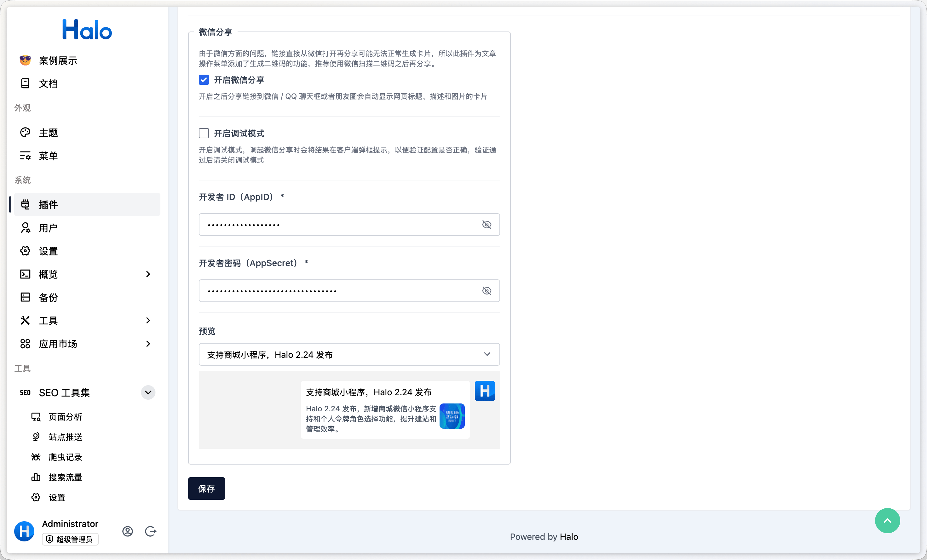Click the SEO badge icon

point(25,392)
